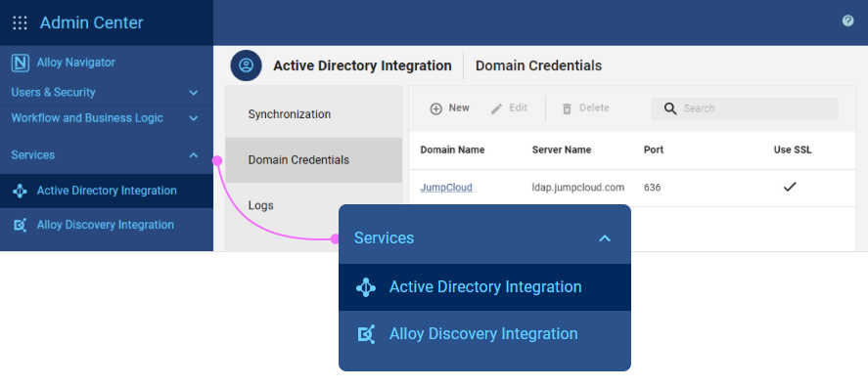Click the Alloy Discovery Integration sidebar icon
The image size is (868, 388).
point(20,225)
